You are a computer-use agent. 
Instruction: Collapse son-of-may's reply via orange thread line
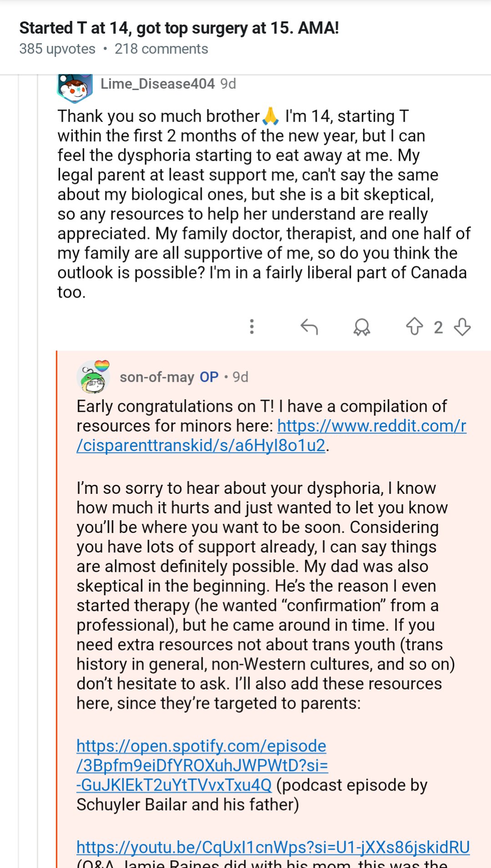[57, 592]
